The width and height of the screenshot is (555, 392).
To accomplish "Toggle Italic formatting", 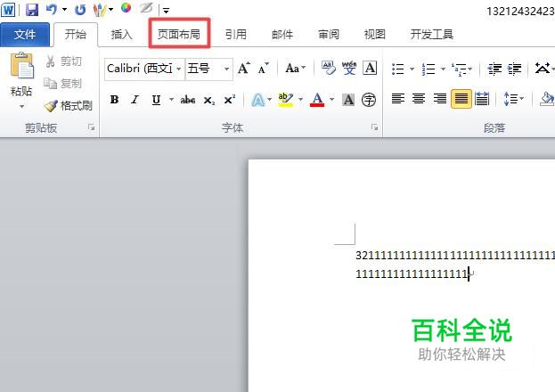I will pyautogui.click(x=135, y=100).
